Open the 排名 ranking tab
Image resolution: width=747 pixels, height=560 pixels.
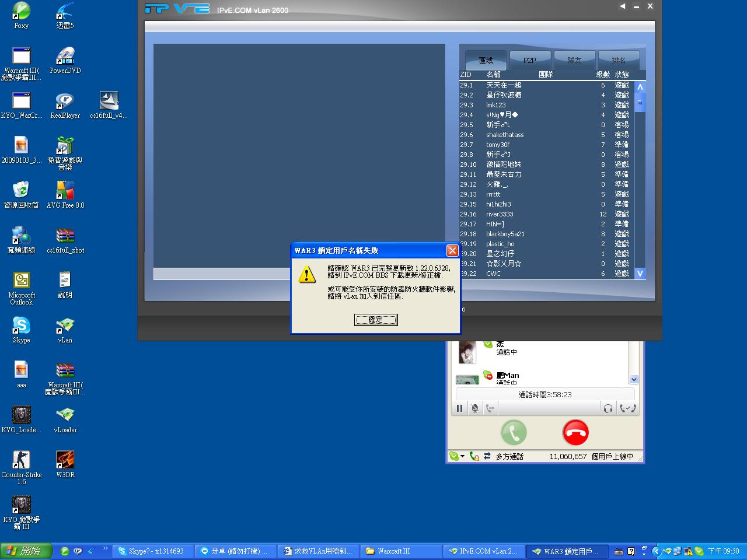619,60
